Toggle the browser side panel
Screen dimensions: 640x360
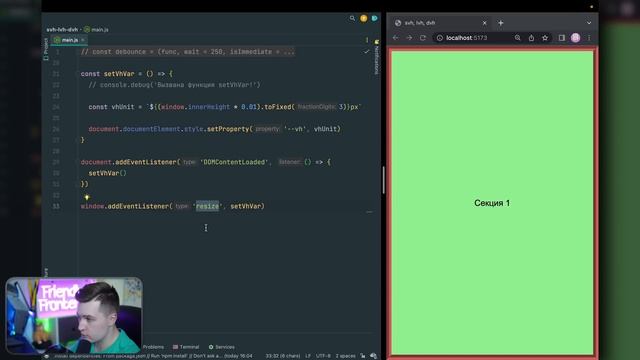pyautogui.click(x=562, y=38)
